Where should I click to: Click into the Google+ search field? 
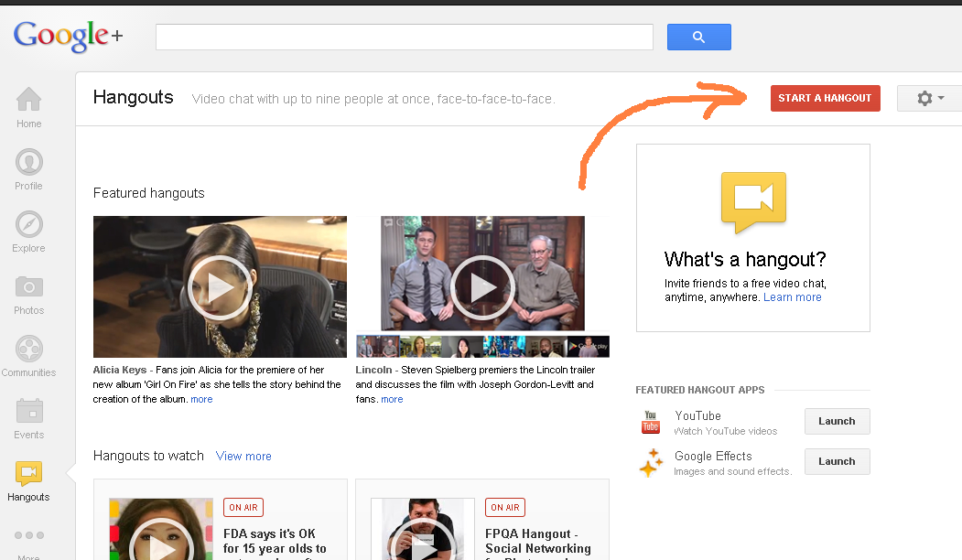[x=405, y=37]
